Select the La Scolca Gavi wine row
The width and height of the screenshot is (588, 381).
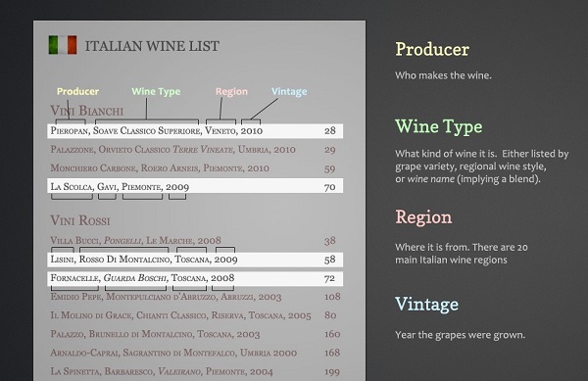click(195, 186)
